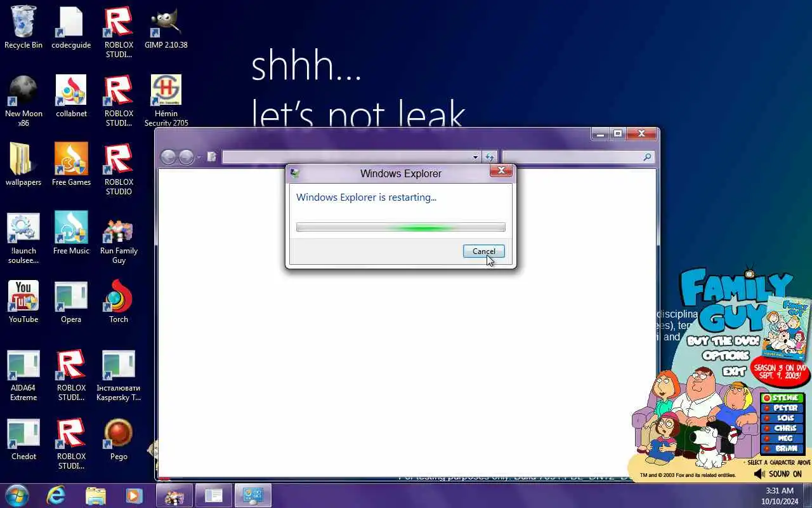The image size is (812, 508).
Task: Click the Explorer window Forward arrow
Action: [x=186, y=157]
